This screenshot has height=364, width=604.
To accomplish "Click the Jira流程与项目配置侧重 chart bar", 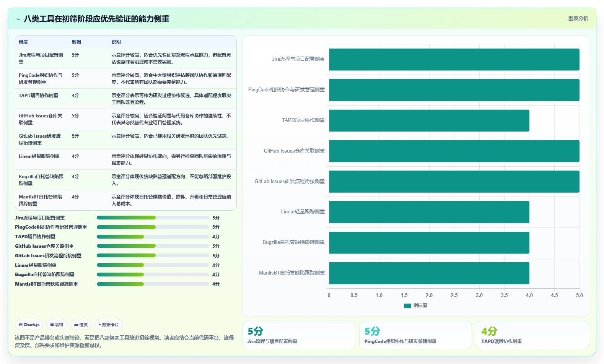I will [x=454, y=60].
